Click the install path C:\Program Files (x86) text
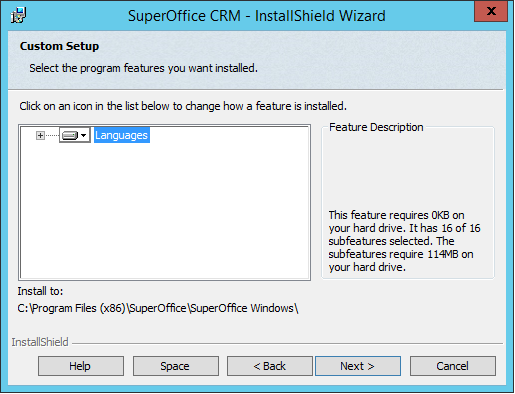The image size is (515, 394). pos(158,308)
